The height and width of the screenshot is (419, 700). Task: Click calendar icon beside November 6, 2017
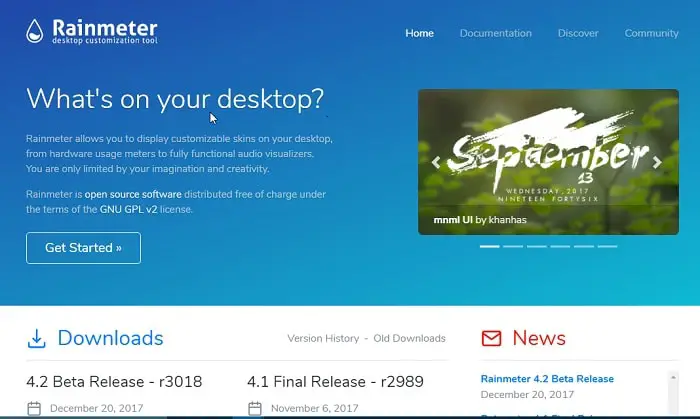pyautogui.click(x=255, y=408)
